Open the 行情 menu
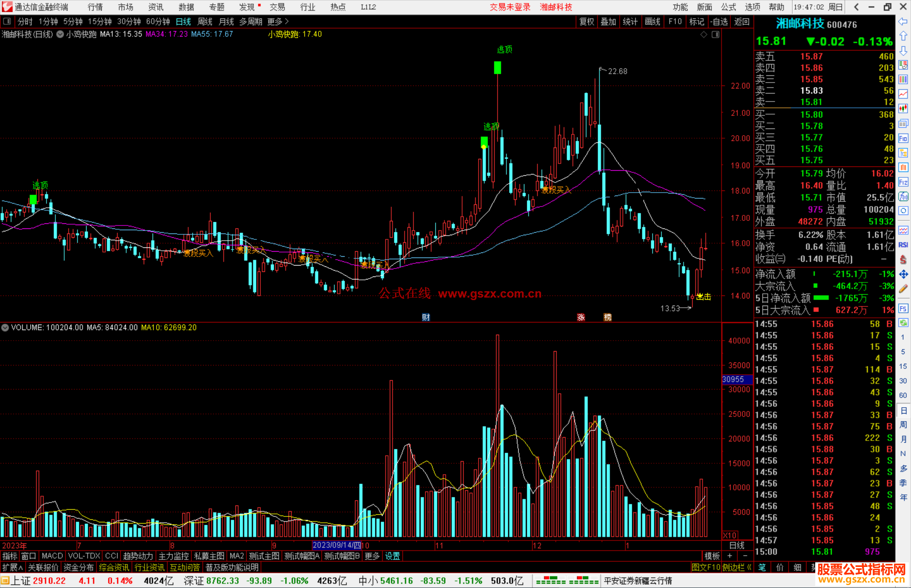Image resolution: width=911 pixels, height=588 pixels. 95,7
